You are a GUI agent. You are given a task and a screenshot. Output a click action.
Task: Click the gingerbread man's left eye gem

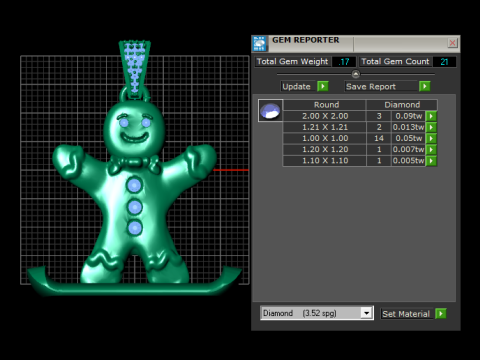[x=124, y=123]
